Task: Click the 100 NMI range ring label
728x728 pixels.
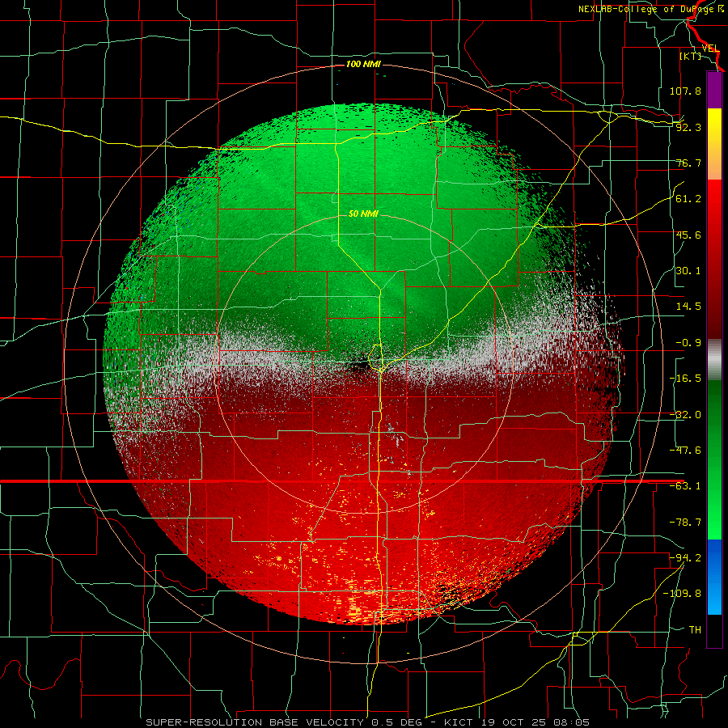Action: (x=363, y=64)
